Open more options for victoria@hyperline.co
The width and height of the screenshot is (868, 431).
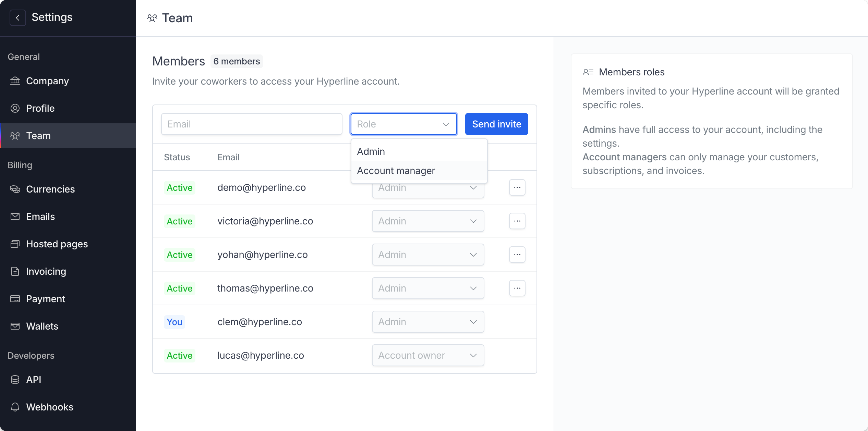(x=517, y=221)
